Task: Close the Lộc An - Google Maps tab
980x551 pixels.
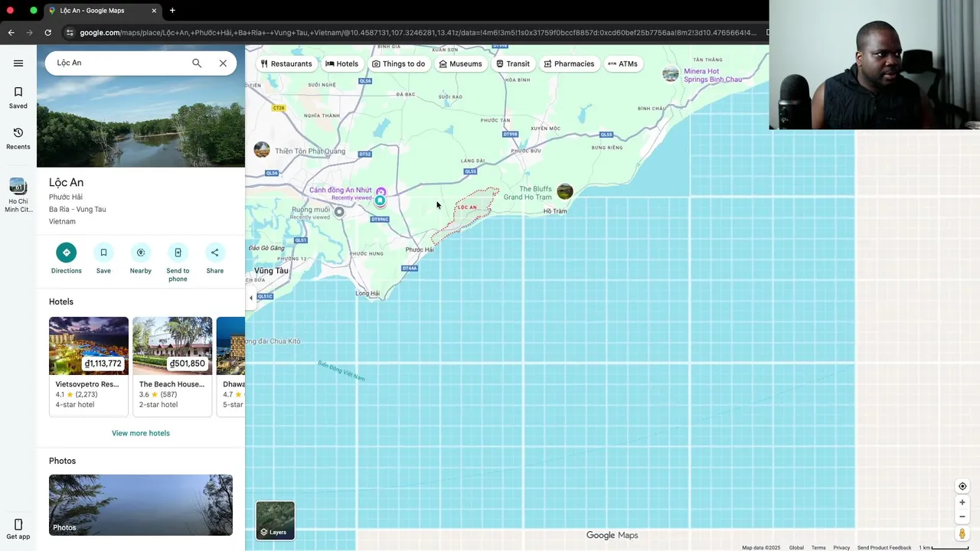Action: pos(154,11)
